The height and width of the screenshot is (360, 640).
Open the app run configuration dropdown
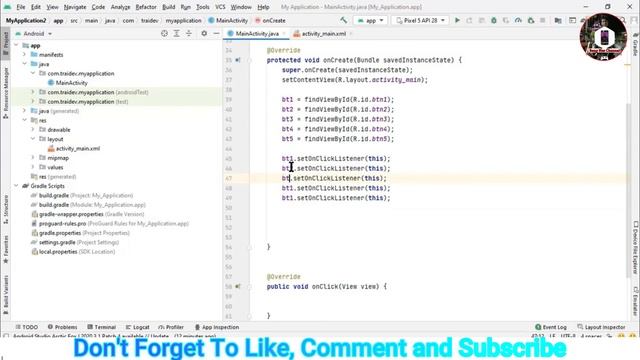click(x=371, y=20)
